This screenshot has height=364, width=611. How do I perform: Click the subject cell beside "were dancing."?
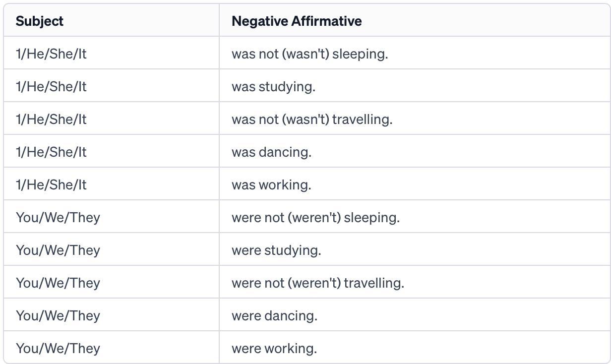[58, 315]
